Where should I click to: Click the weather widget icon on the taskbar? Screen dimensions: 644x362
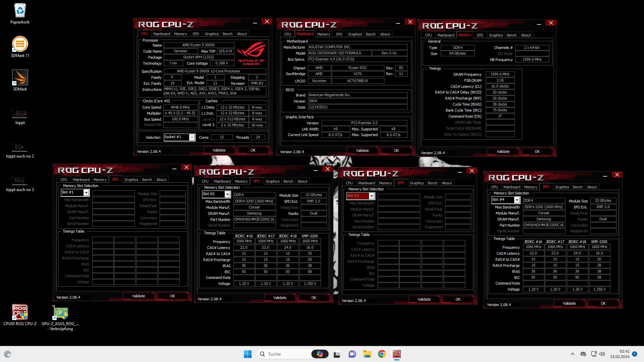click(7, 354)
